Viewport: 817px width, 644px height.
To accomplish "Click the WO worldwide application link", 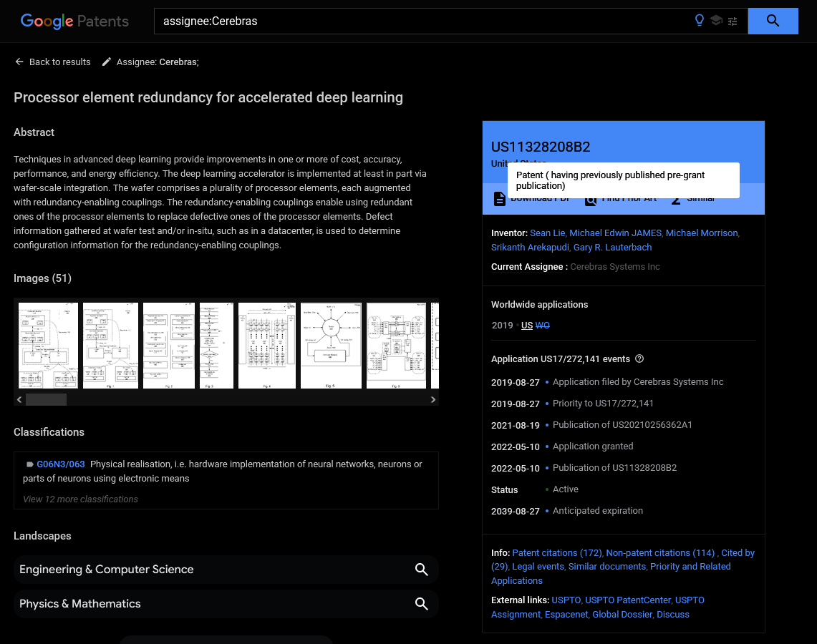I will coord(543,326).
